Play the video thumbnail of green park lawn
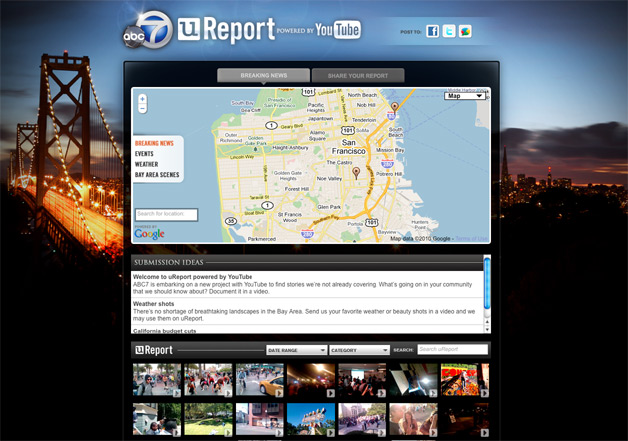Viewport: 628px width, 441px height. 208,419
